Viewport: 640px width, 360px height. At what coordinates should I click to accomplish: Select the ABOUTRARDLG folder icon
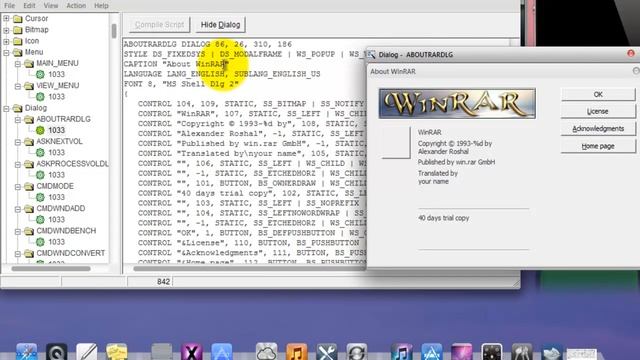coord(29,119)
